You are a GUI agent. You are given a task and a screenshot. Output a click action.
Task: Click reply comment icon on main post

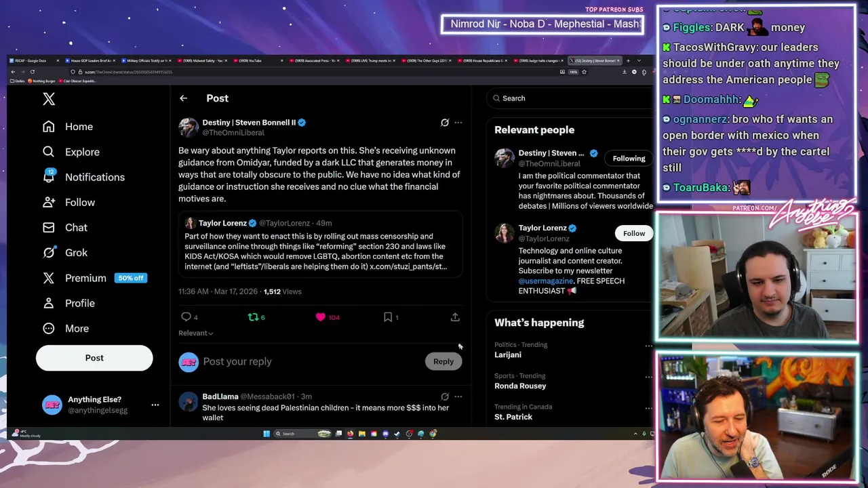pyautogui.click(x=186, y=317)
